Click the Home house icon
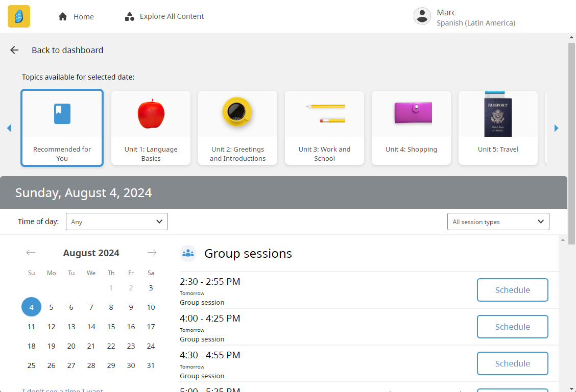This screenshot has width=576, height=392. click(63, 16)
